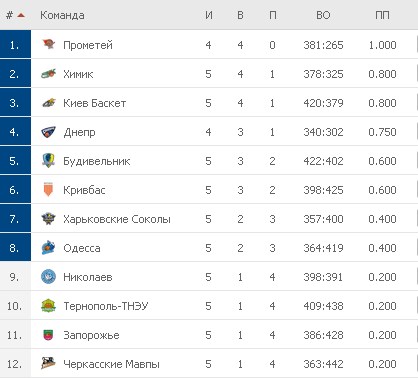
Task: Click the Кривбас orange logo icon
Action: click(49, 190)
